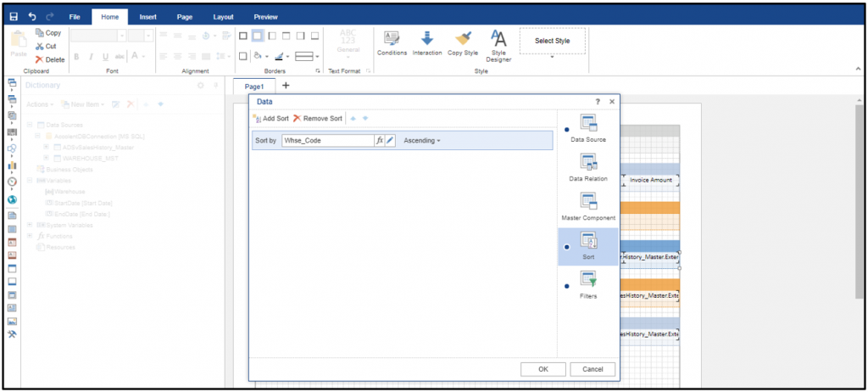Add a new page with the plus button
Image resolution: width=868 pixels, height=392 pixels.
pyautogui.click(x=286, y=86)
